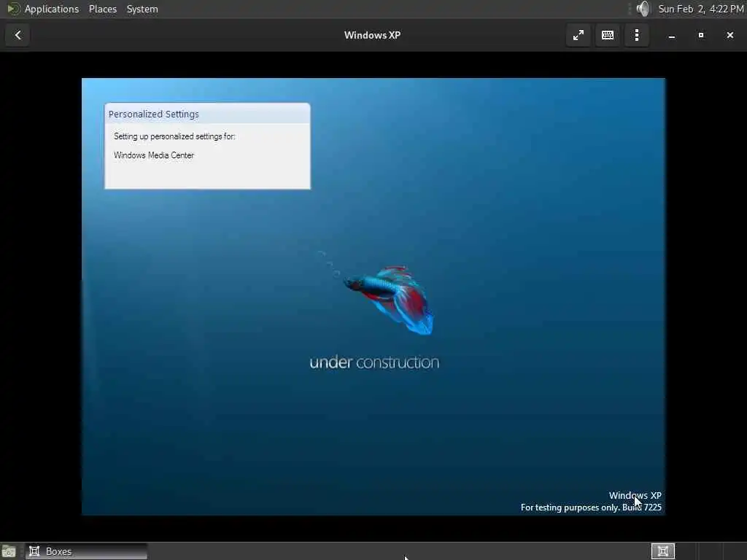Click the 'Windows XP' window title text
747x560 pixels.
(x=372, y=35)
